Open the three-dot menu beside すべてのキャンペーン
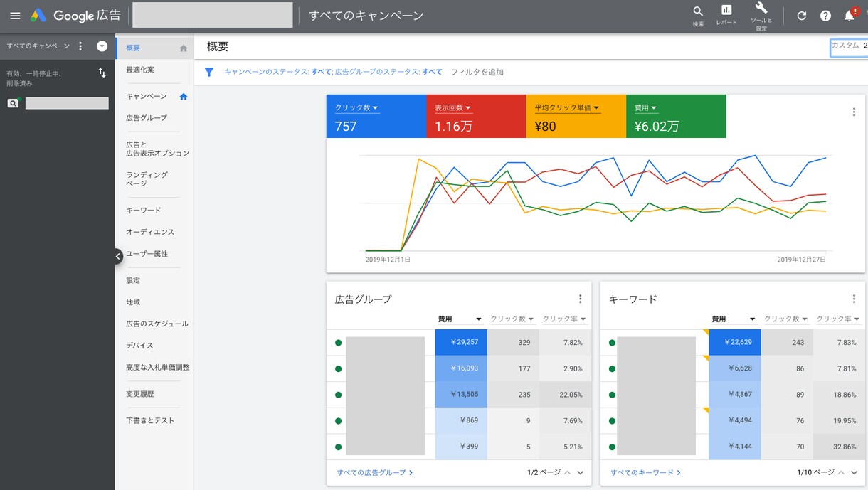 (80, 46)
